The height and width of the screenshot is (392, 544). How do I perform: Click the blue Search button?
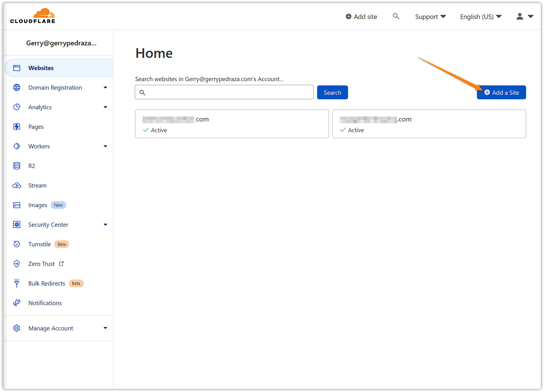coord(332,92)
